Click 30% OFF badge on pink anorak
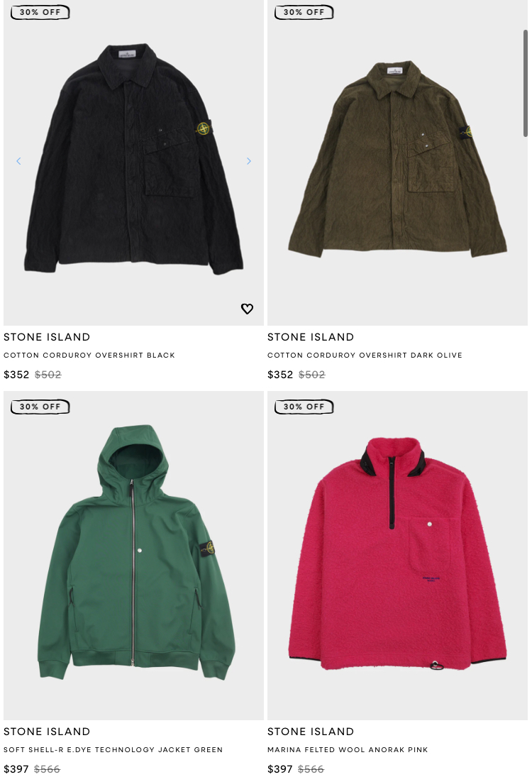This screenshot has height=777, width=532. pos(304,407)
